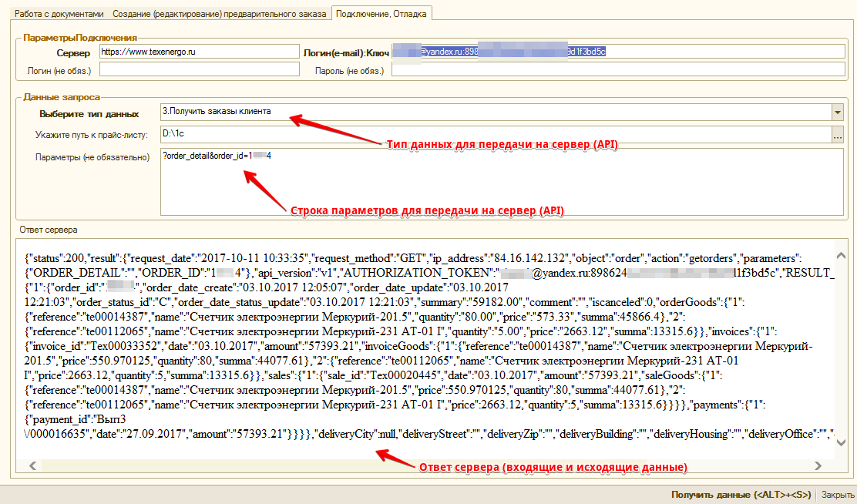Open file browser with the ellipsis button
Image resolution: width=857 pixels, height=504 pixels.
point(838,135)
